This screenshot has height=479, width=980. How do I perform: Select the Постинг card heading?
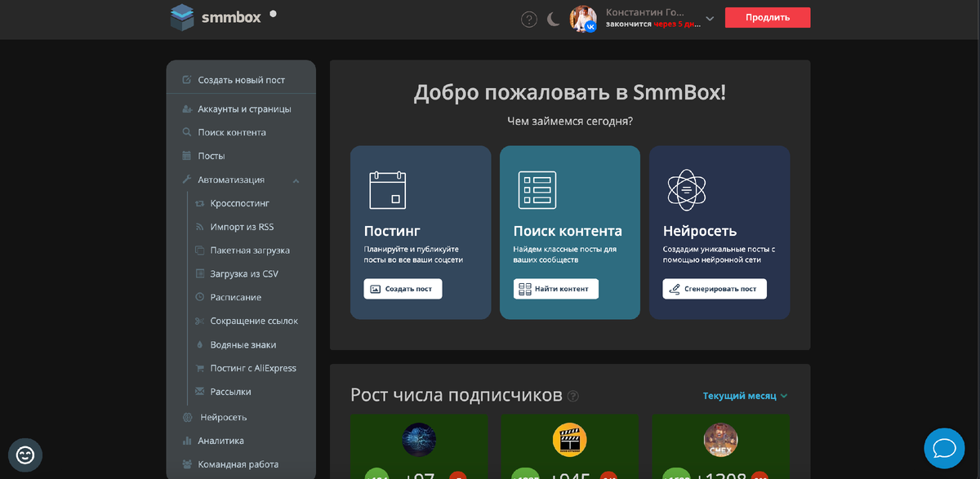[392, 231]
